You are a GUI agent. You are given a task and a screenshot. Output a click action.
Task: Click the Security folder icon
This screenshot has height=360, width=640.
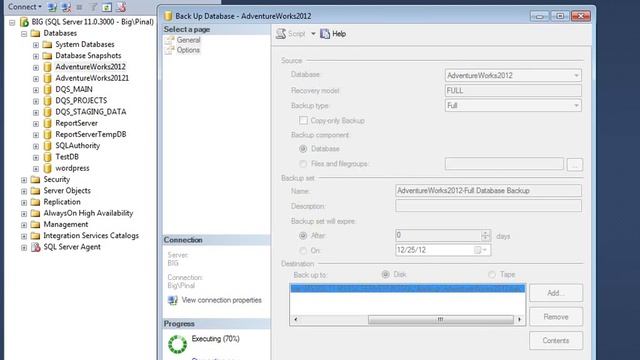pyautogui.click(x=36, y=180)
